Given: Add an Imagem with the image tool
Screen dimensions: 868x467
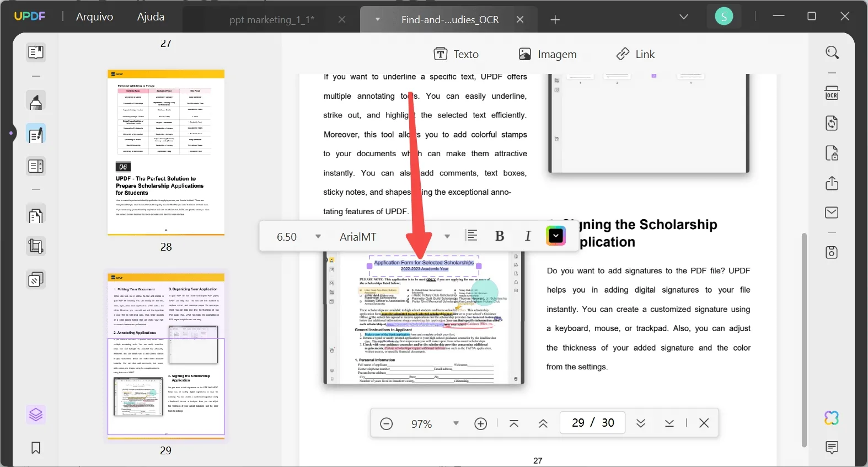Looking at the screenshot, I should [548, 54].
